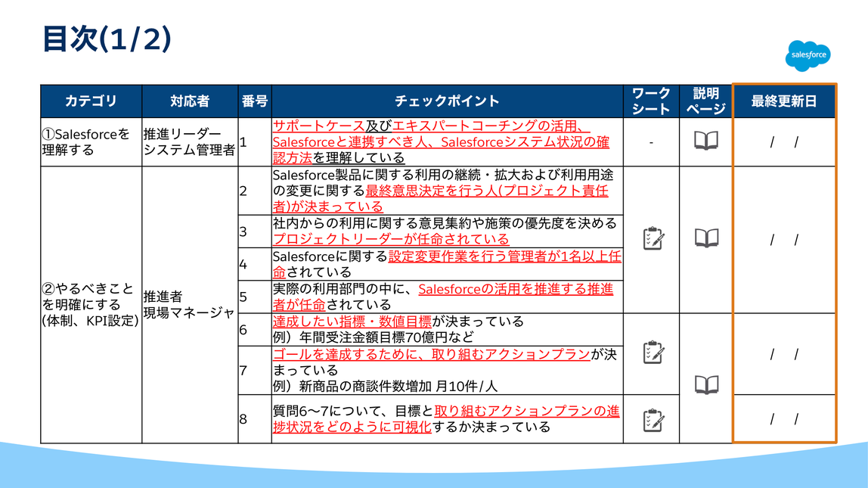This screenshot has width=868, height=488.
Task: Select the カテゴリ column header
Action: [91, 101]
